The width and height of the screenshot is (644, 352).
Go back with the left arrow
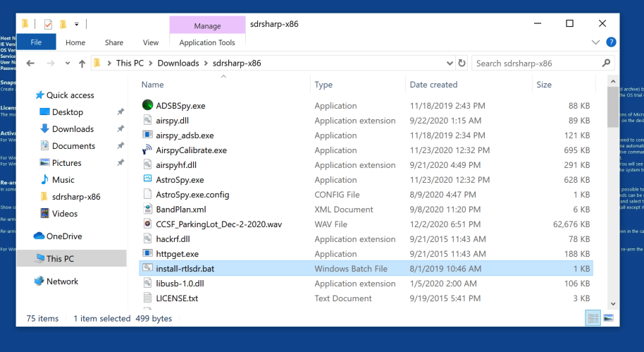[30, 63]
